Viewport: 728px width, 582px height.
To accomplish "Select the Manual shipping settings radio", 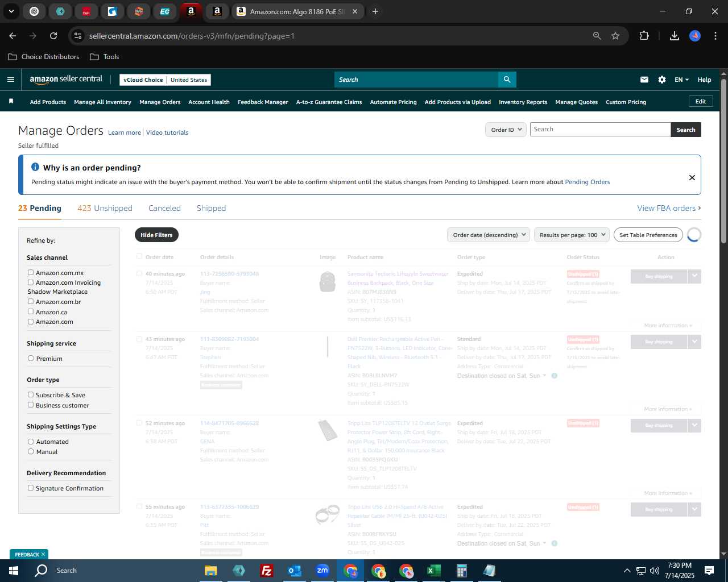I will (31, 451).
